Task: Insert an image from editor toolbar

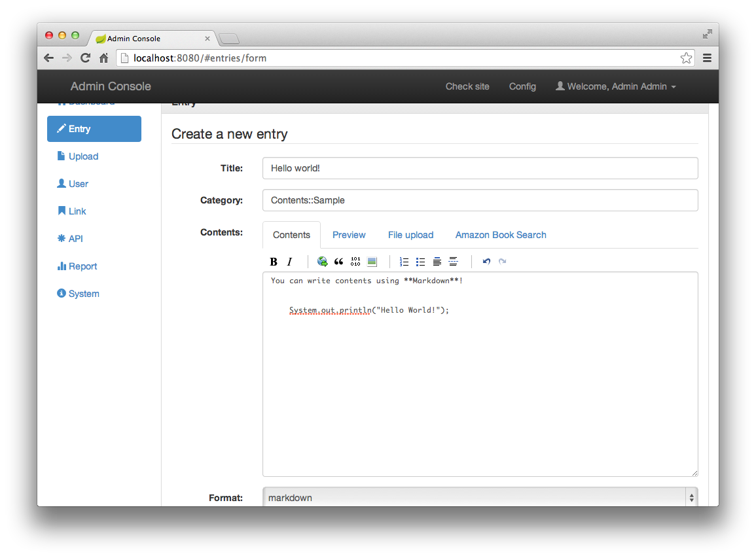Action: coord(372,262)
